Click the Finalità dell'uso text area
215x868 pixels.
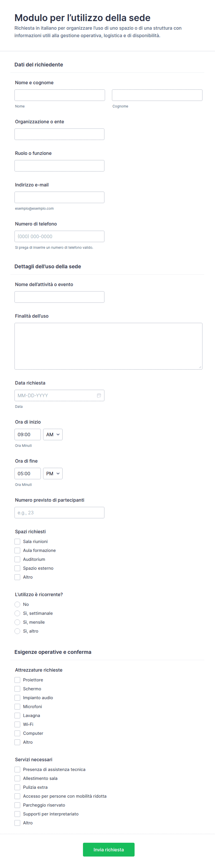click(108, 346)
